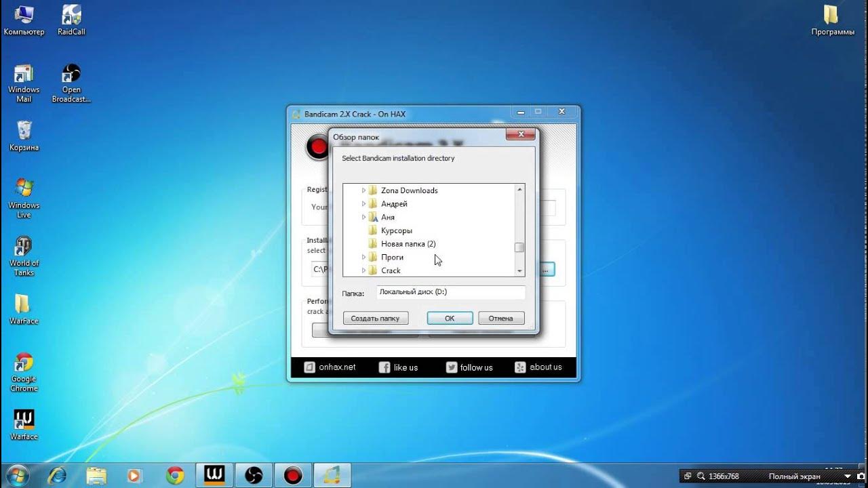
Task: Open the Windows Live desktop icon
Action: (24, 199)
